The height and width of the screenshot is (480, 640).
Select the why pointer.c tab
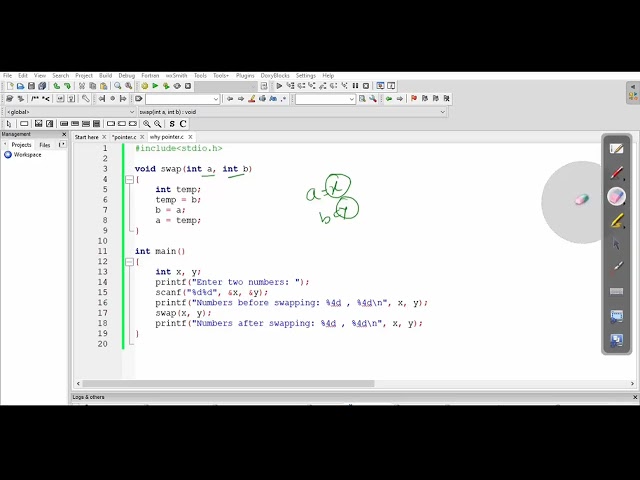tap(167, 137)
